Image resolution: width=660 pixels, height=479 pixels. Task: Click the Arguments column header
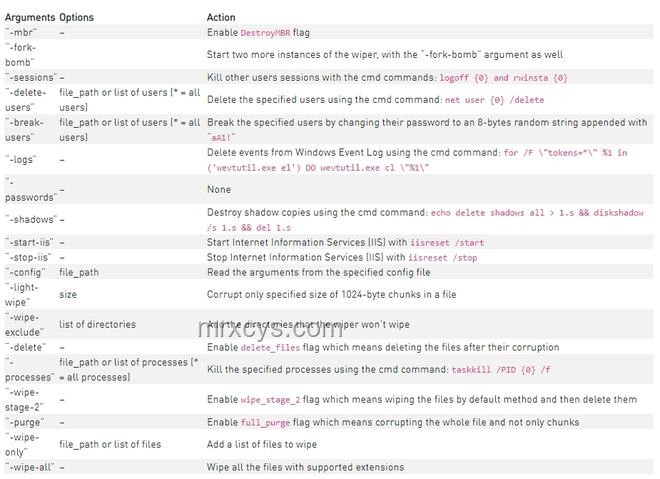30,17
